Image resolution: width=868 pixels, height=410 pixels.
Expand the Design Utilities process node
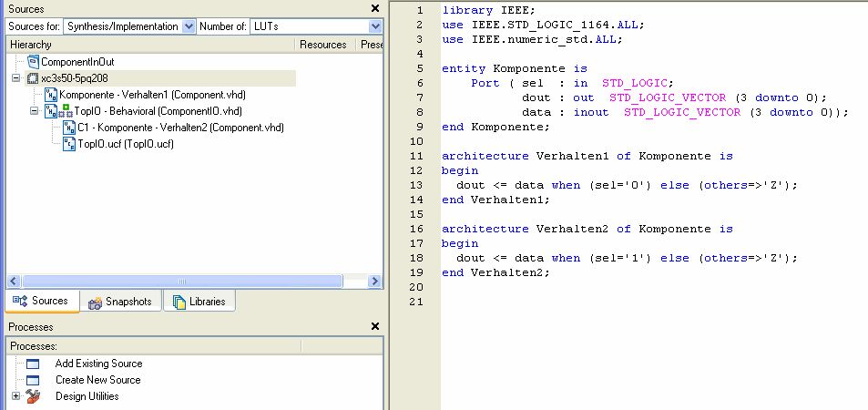point(15,396)
